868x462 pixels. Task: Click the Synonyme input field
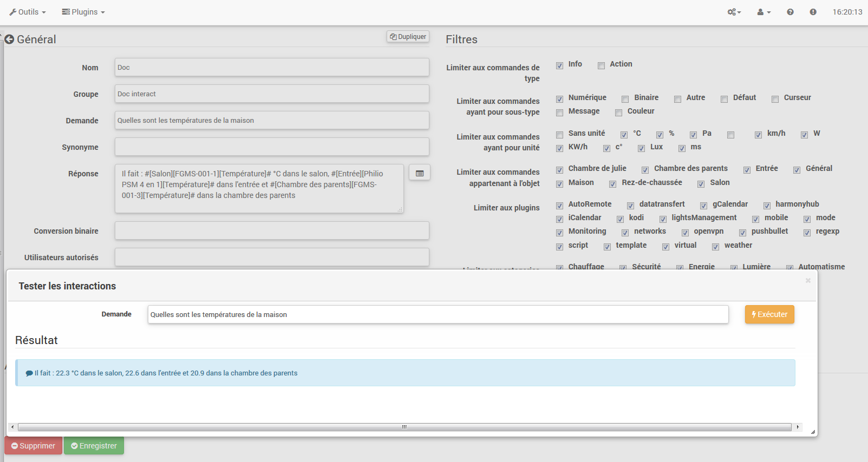(x=272, y=147)
